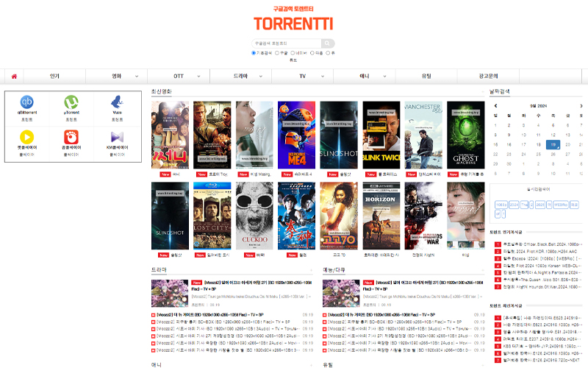The image size is (588, 368).
Task: Click the red bullet icon of the first post under the 드라마 thumbnail
Action: pos(153,315)
